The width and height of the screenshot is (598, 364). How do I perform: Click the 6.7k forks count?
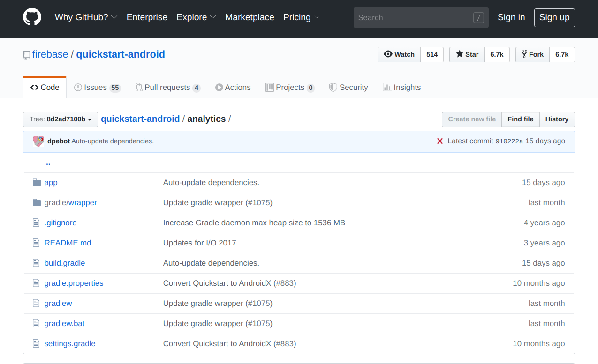coord(562,54)
